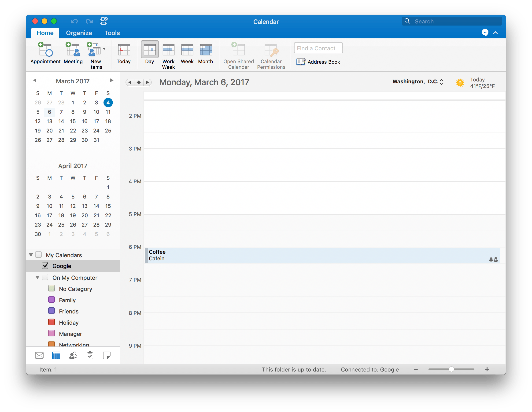Open the Notes view icon
Image resolution: width=532 pixels, height=412 pixels.
[107, 356]
